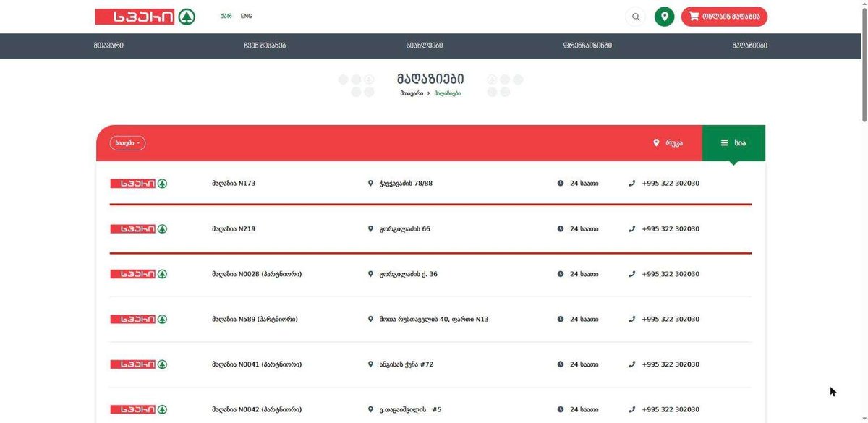Screen dimensions: 868x423
Task: Click the map pin icon beside რუკა
Action: [x=656, y=143]
